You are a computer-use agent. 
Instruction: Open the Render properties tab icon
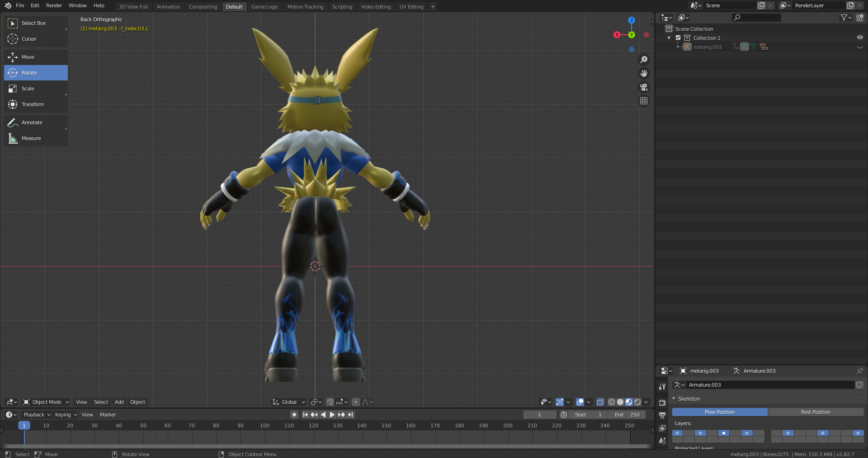pyautogui.click(x=662, y=402)
